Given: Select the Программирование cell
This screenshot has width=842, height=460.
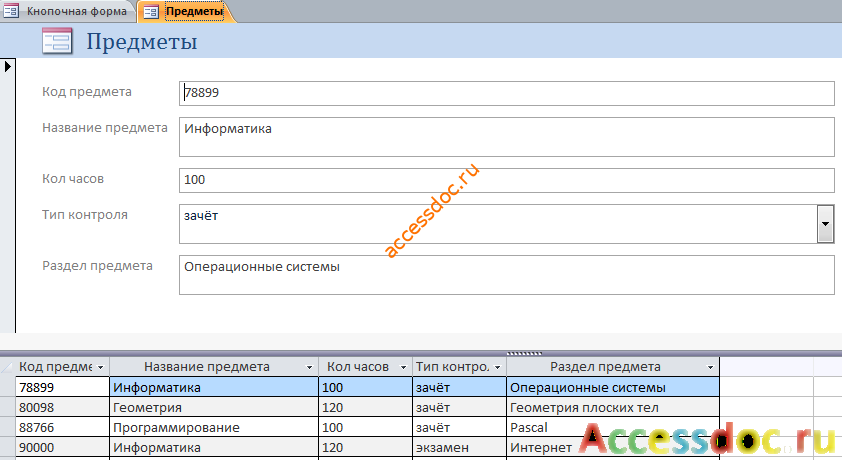Looking at the screenshot, I should pyautogui.click(x=214, y=427).
